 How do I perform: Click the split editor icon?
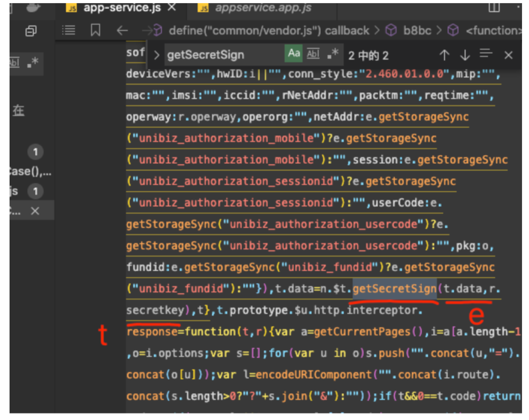pos(494,7)
